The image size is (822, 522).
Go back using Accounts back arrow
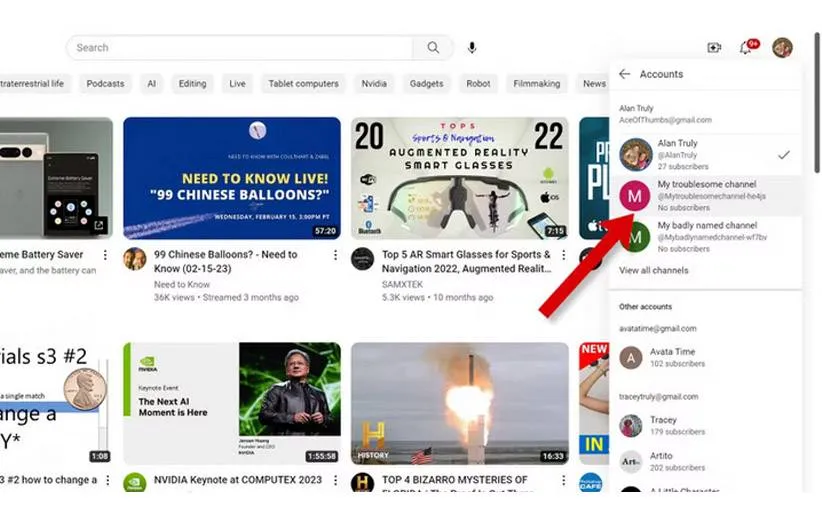tap(625, 74)
